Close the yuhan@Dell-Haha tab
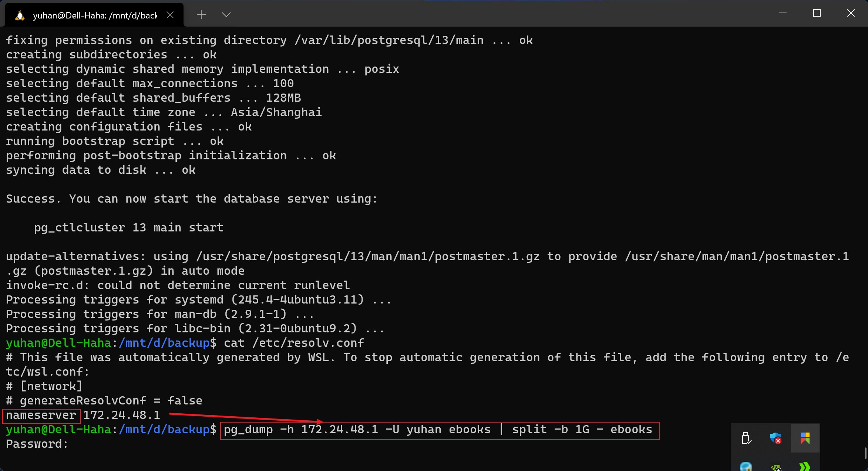The height and width of the screenshot is (471, 868). click(170, 15)
